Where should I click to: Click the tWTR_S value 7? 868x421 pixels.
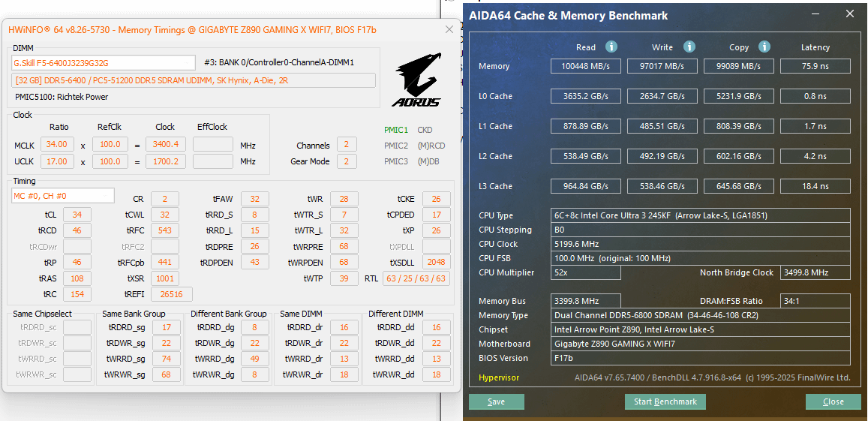tap(344, 215)
